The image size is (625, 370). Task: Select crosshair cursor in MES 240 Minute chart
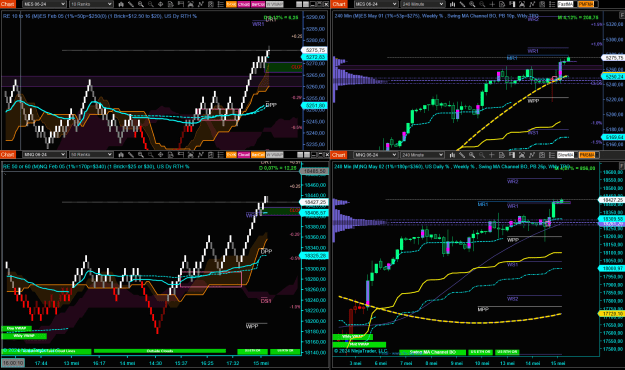pyautogui.click(x=492, y=4)
